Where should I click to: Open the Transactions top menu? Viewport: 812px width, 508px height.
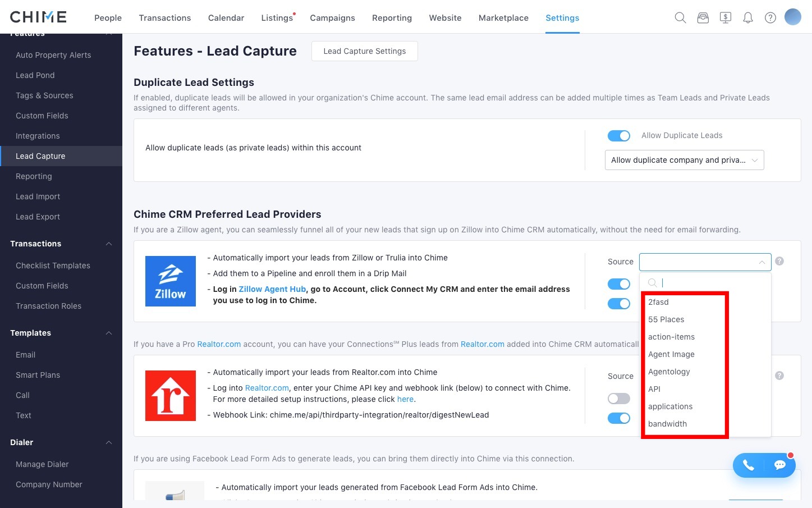click(165, 18)
